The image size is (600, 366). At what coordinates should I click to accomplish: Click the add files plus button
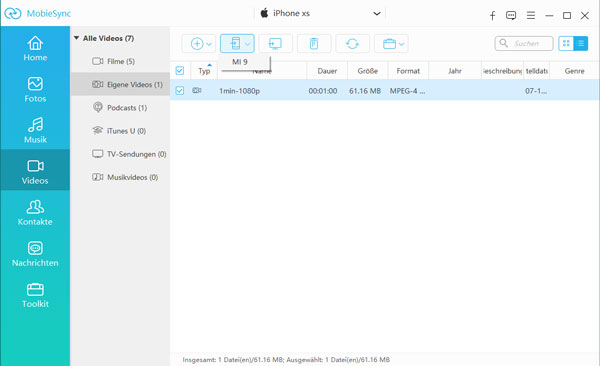[x=197, y=44]
